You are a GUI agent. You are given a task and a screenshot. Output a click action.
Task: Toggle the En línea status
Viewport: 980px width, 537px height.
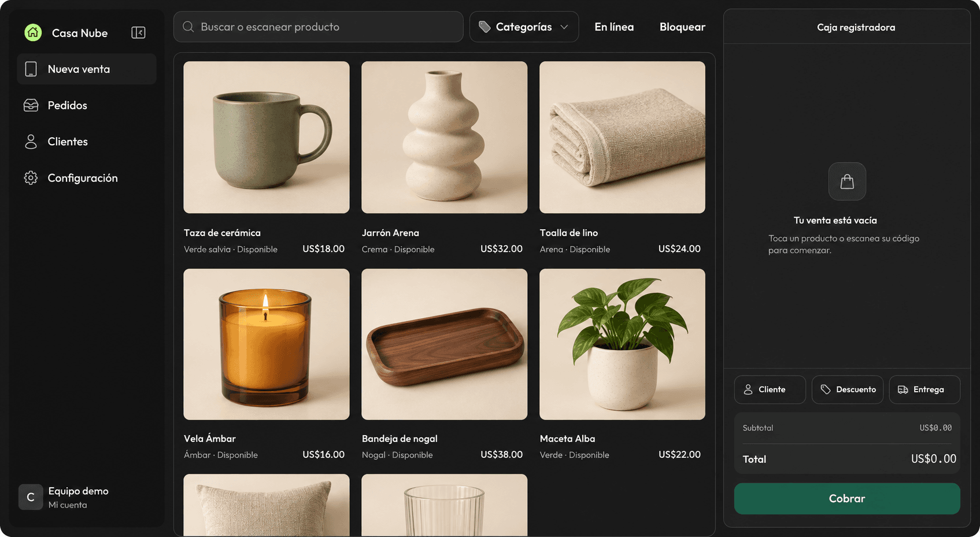pyautogui.click(x=614, y=27)
